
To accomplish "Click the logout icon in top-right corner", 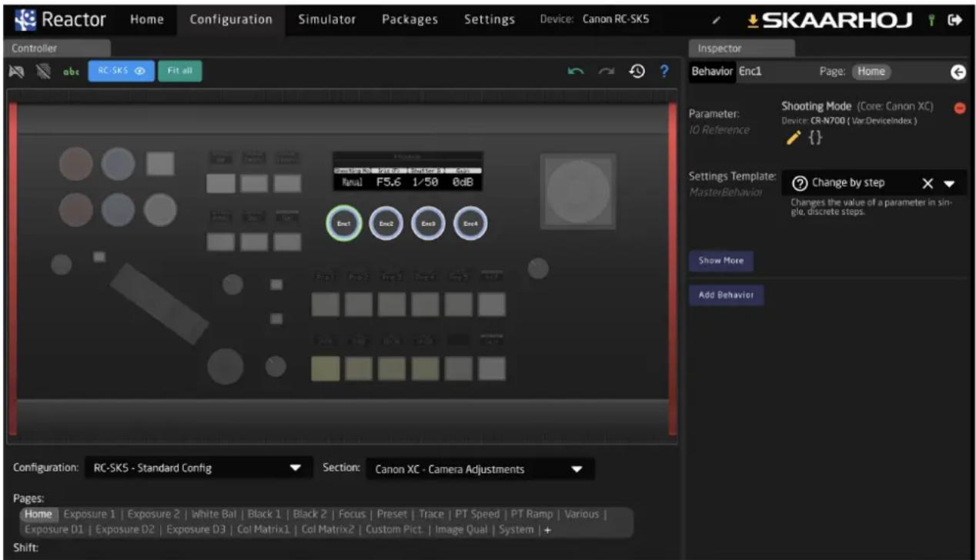I will [955, 20].
